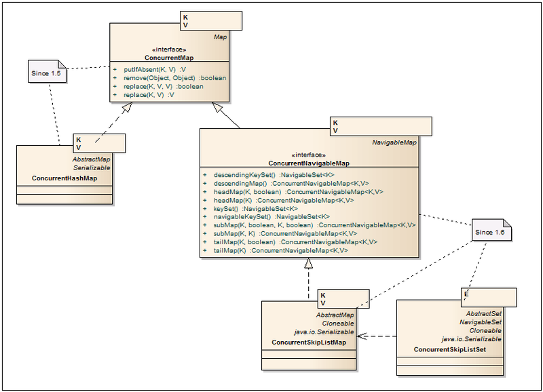Image resolution: width=543 pixels, height=392 pixels.
Task: Click the K V template box on ConcurrentMap
Action: click(211, 21)
